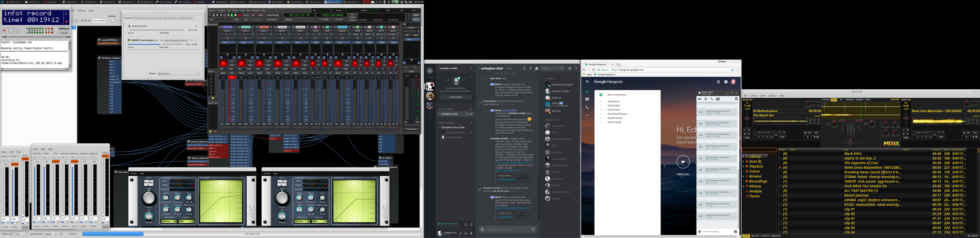980x238 pixels.
Task: Start Ardour transport with green play button
Action: point(232,15)
